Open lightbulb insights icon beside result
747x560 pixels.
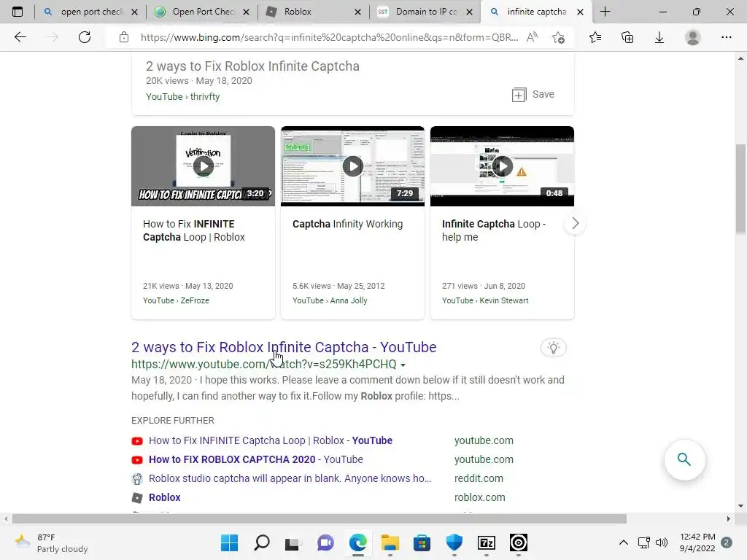click(553, 348)
